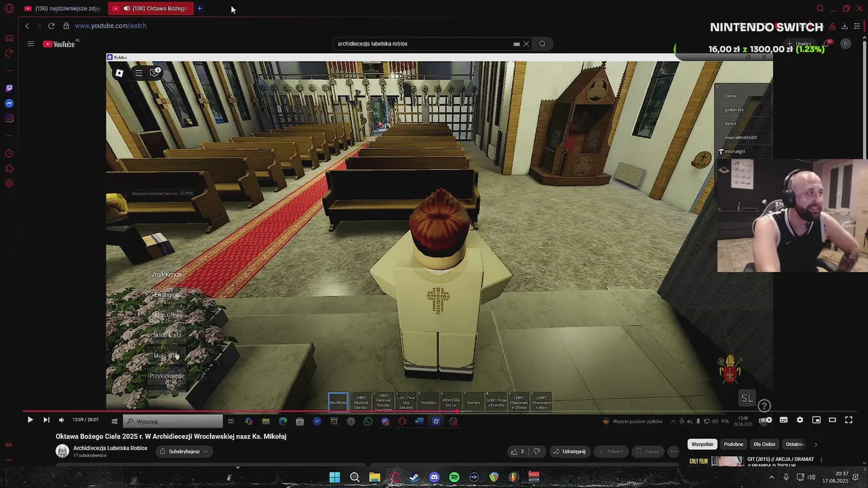This screenshot has height=488, width=868.
Task: Click the Pobierz download button
Action: tap(611, 451)
